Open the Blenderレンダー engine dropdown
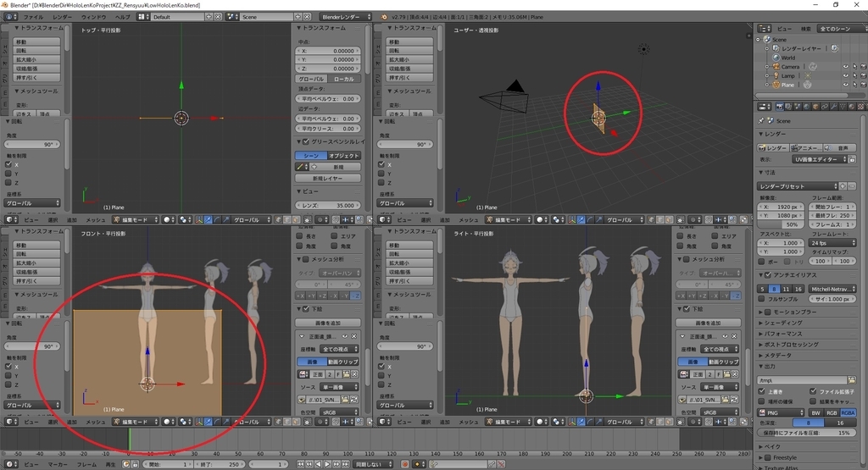The width and height of the screenshot is (868, 470). pyautogui.click(x=346, y=17)
